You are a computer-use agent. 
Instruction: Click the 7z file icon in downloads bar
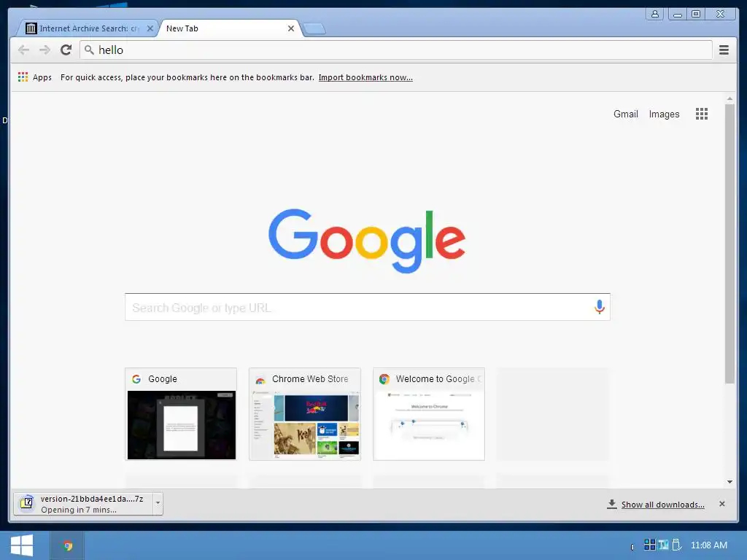click(x=27, y=503)
